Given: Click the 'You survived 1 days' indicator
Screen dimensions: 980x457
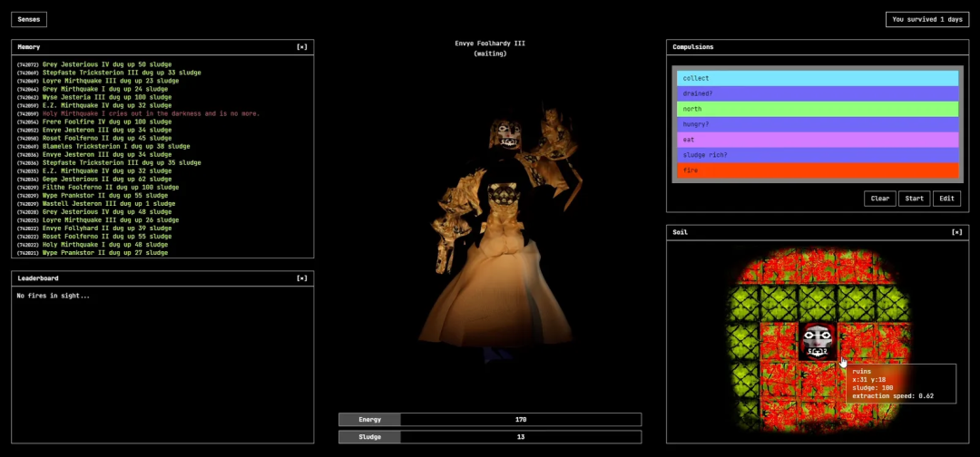Looking at the screenshot, I should click(926, 19).
